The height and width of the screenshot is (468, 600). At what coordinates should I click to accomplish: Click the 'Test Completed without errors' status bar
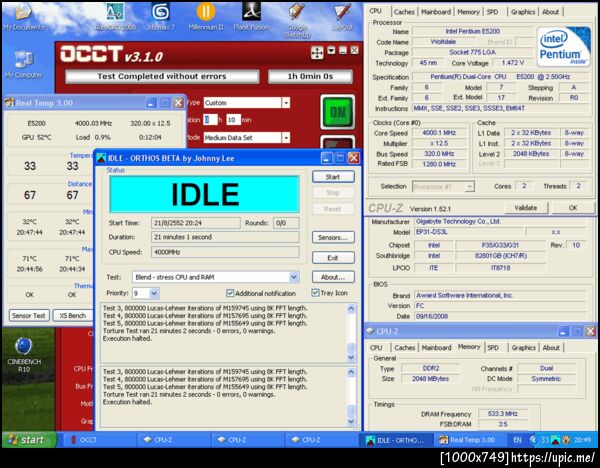coord(162,76)
